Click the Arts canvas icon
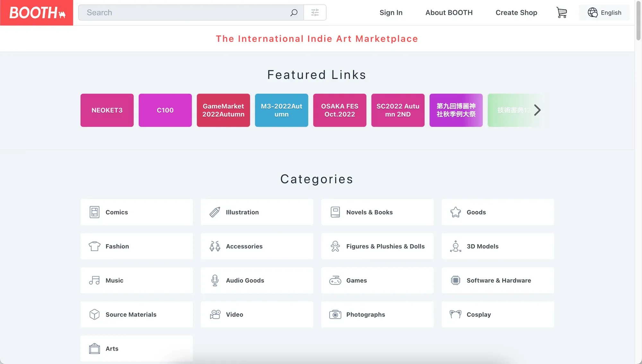642x364 pixels. 94,348
